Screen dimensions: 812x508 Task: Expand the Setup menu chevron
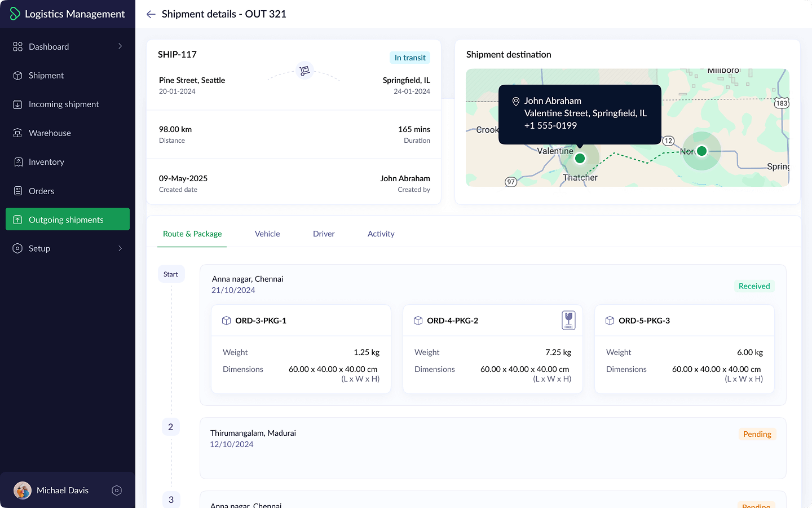[120, 248]
